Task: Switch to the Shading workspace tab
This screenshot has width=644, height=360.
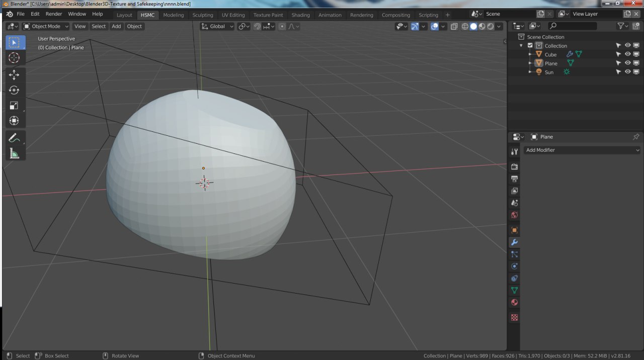Action: (300, 15)
